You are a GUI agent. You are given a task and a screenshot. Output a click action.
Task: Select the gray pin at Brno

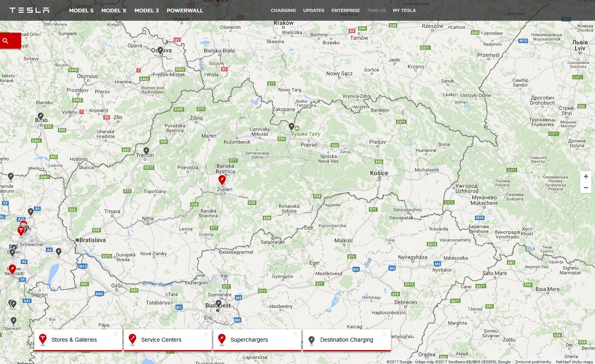pos(41,116)
